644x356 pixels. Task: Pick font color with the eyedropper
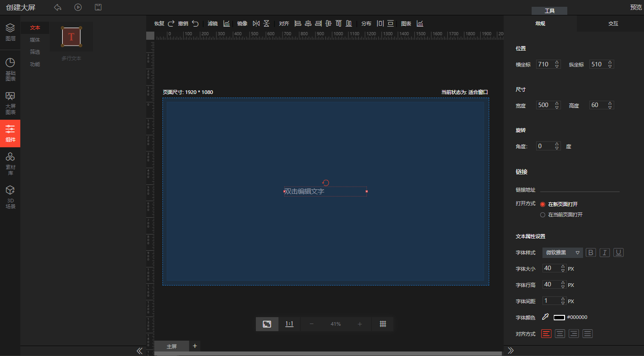click(545, 317)
